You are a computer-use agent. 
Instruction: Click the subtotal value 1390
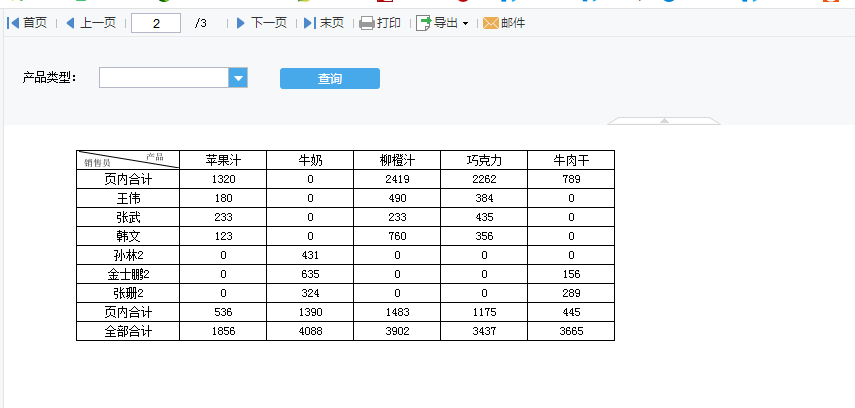pos(310,313)
